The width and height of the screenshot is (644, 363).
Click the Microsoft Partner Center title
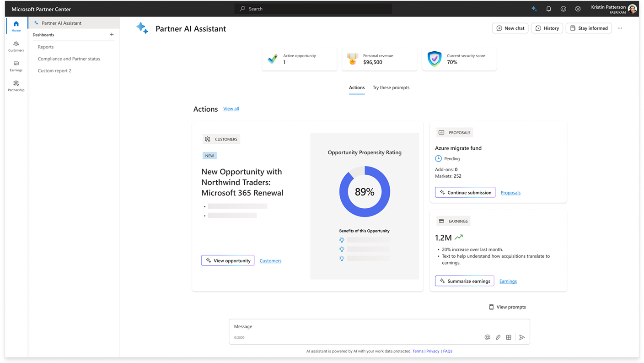41,9
